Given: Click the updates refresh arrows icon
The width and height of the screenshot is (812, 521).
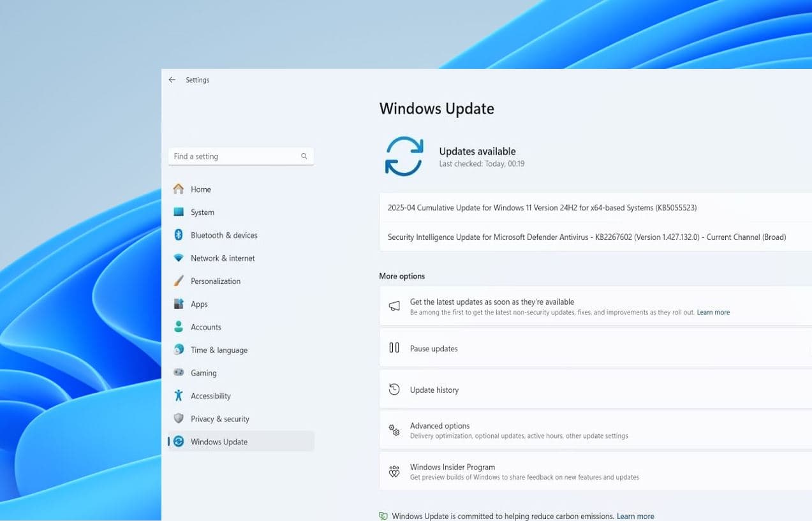Looking at the screenshot, I should [x=403, y=156].
